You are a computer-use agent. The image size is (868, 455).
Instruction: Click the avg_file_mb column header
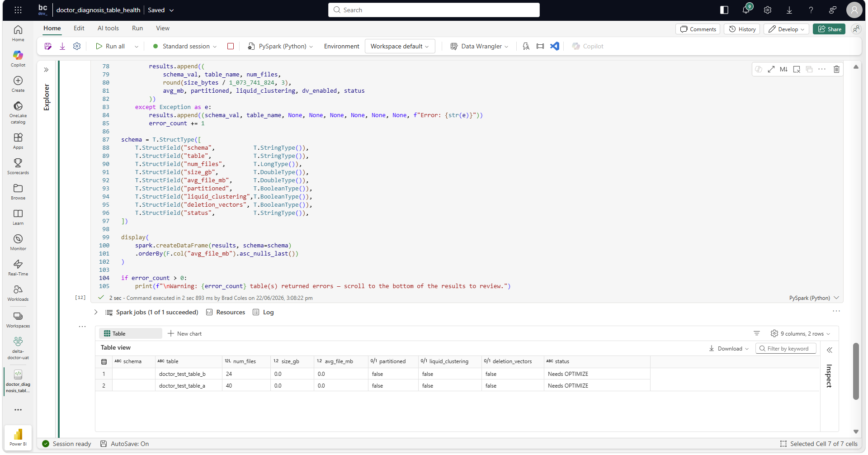(x=341, y=361)
